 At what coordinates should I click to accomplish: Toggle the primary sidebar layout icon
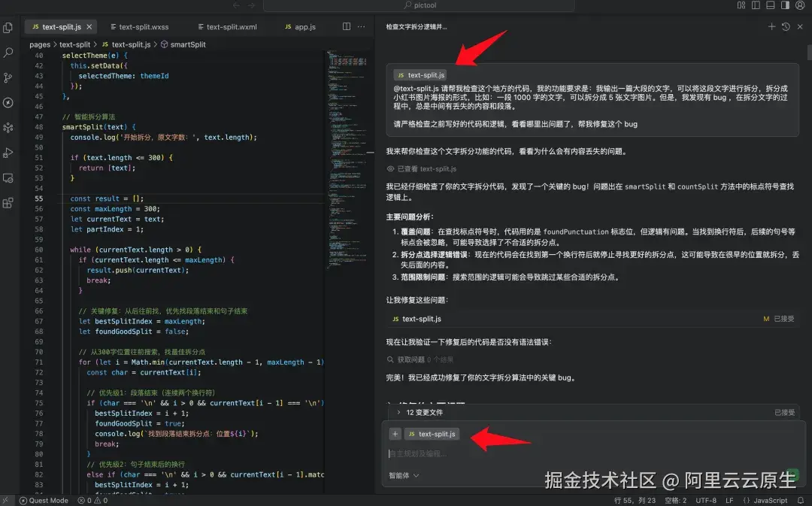pos(756,5)
